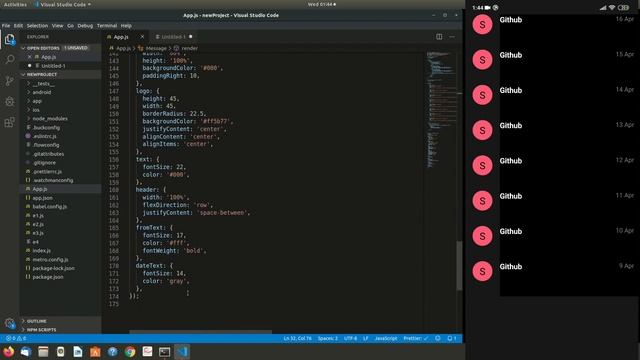The image size is (640, 360).
Task: Open the Terminal menu
Action: coord(107,26)
